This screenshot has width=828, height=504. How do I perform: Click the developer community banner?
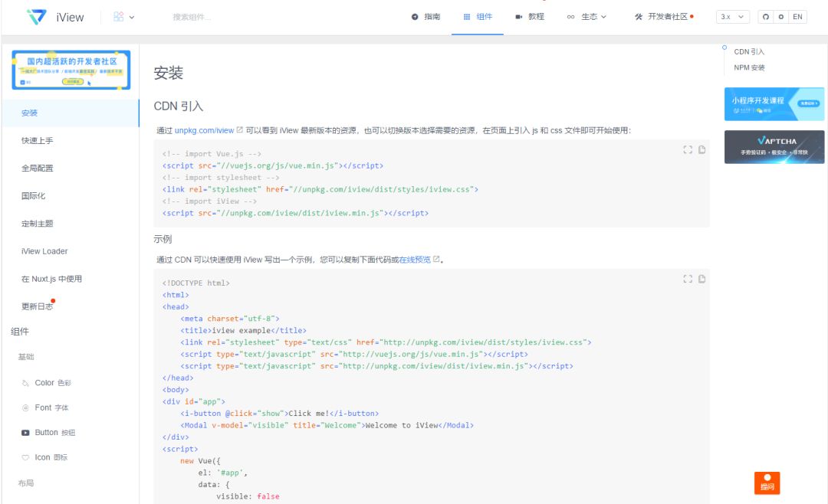71,70
